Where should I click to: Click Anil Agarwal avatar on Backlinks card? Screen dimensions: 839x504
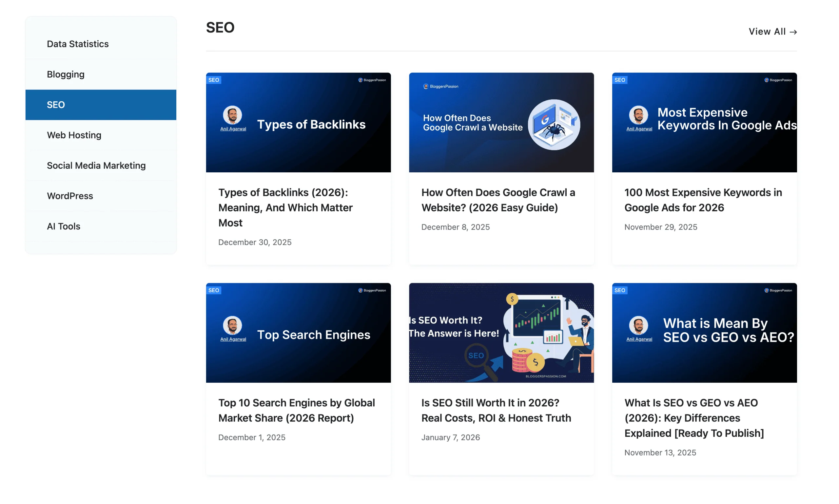click(232, 115)
